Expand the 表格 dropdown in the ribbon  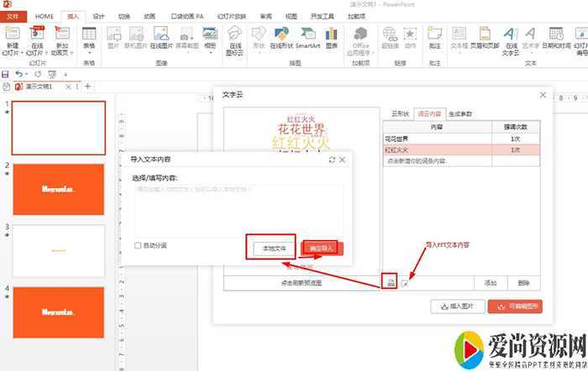[x=90, y=46]
